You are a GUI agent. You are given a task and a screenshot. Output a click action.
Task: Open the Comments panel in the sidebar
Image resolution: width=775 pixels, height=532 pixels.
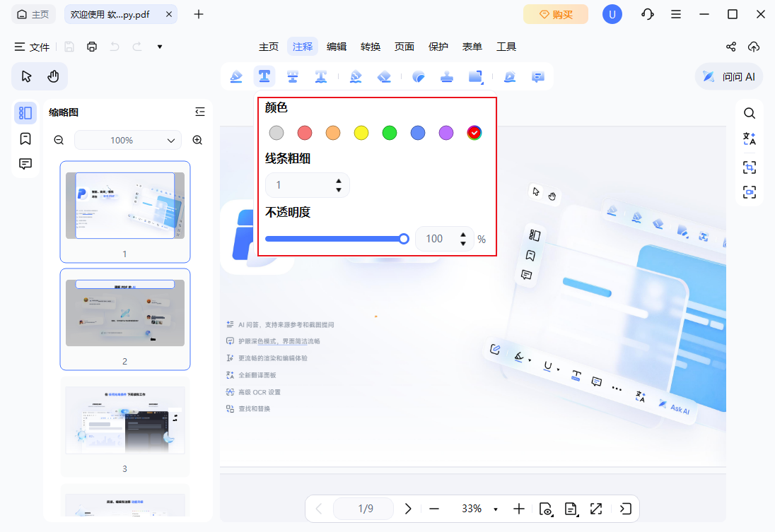(25, 164)
